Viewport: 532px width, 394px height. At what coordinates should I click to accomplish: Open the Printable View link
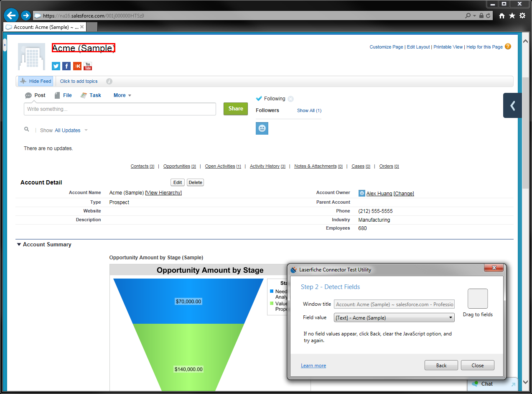(x=448, y=47)
